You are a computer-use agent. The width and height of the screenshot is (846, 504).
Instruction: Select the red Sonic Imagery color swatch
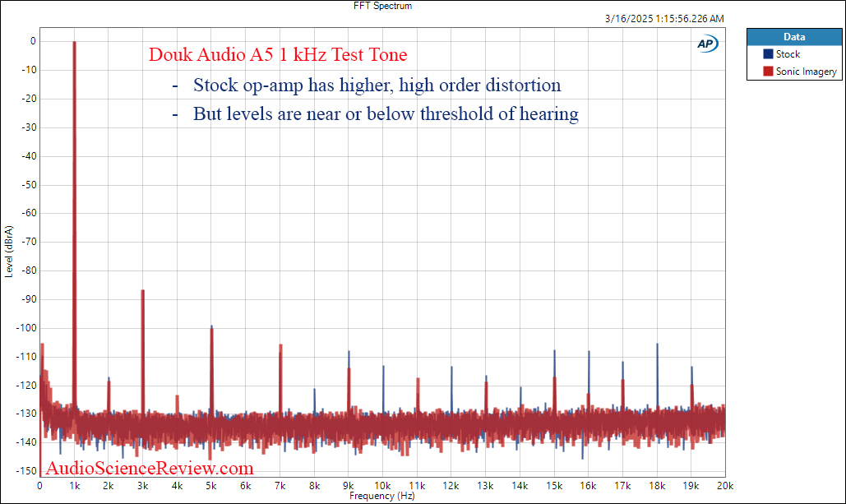coord(768,72)
